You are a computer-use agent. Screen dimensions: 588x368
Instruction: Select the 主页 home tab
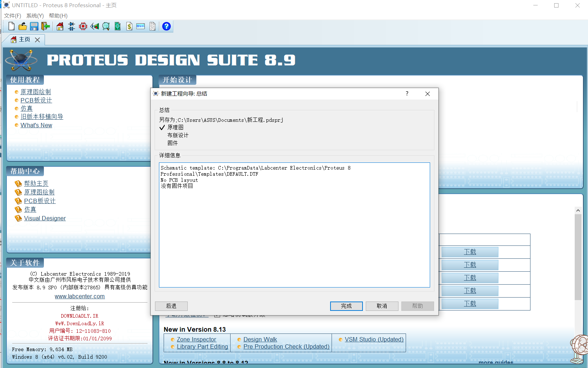point(20,40)
